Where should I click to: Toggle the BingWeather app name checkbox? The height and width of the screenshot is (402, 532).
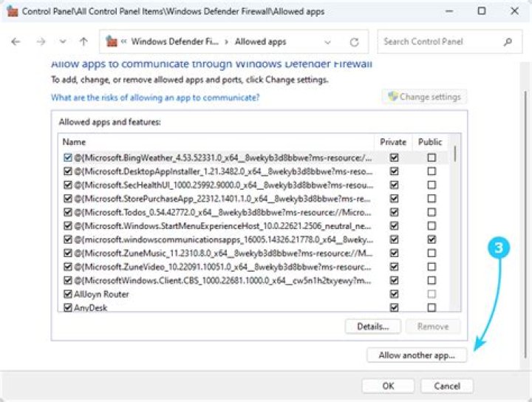coord(68,157)
